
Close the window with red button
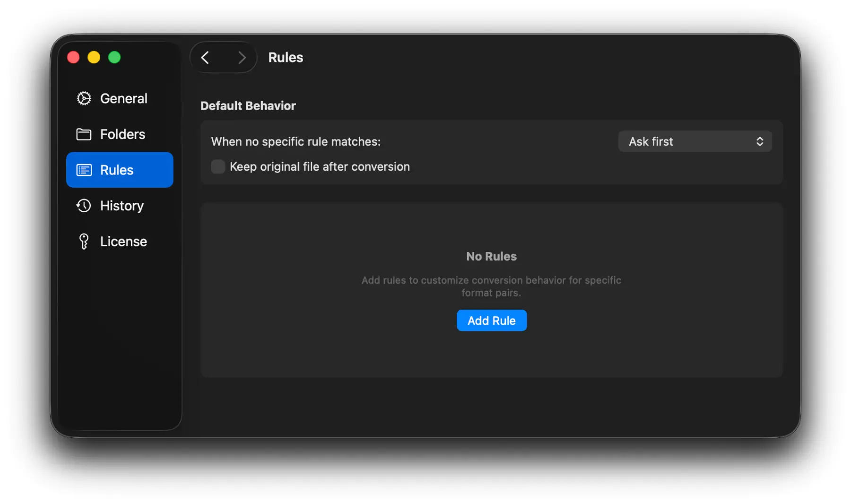tap(73, 58)
